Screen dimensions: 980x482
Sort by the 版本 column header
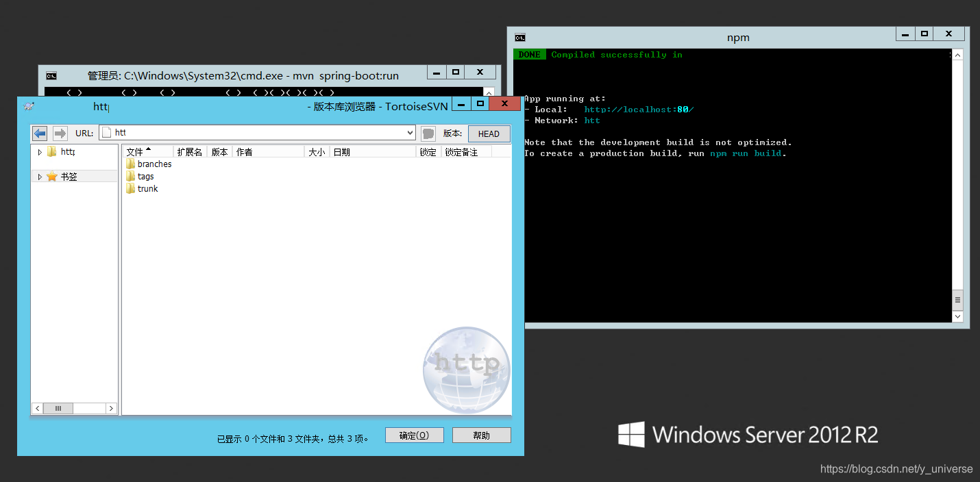click(219, 152)
